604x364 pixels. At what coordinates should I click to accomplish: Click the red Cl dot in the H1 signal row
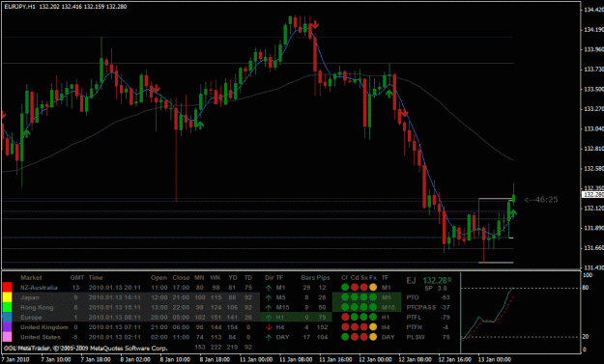pos(345,317)
